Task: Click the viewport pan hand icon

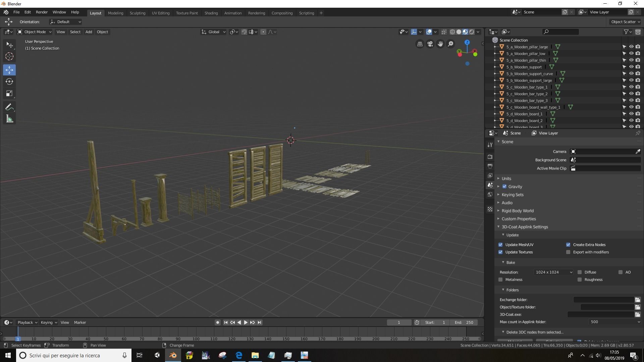Action: (440, 44)
